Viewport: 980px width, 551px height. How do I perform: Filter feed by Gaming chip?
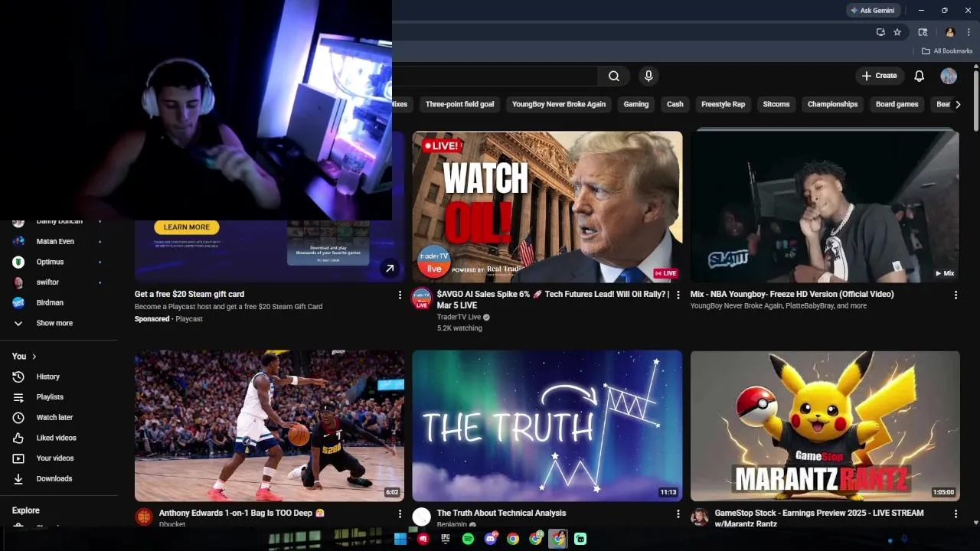636,104
